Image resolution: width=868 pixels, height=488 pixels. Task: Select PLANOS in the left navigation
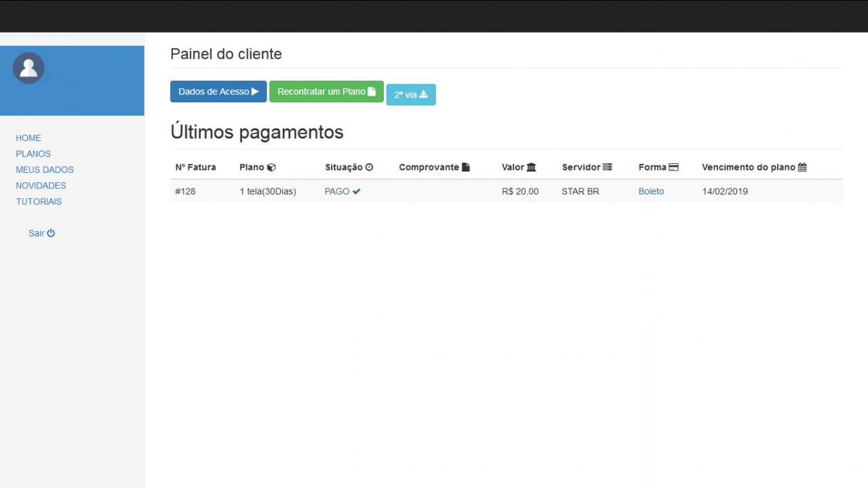[x=33, y=153]
